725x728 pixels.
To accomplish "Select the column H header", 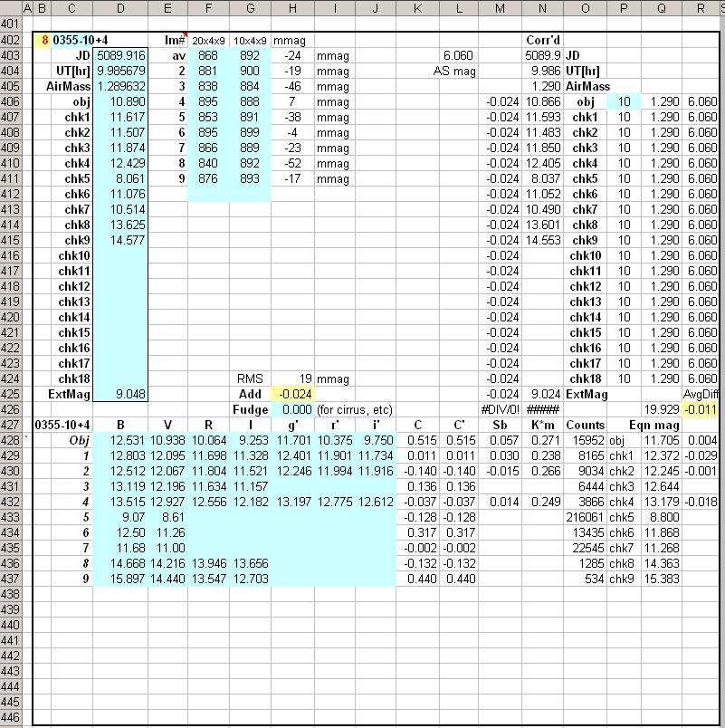I will [292, 8].
